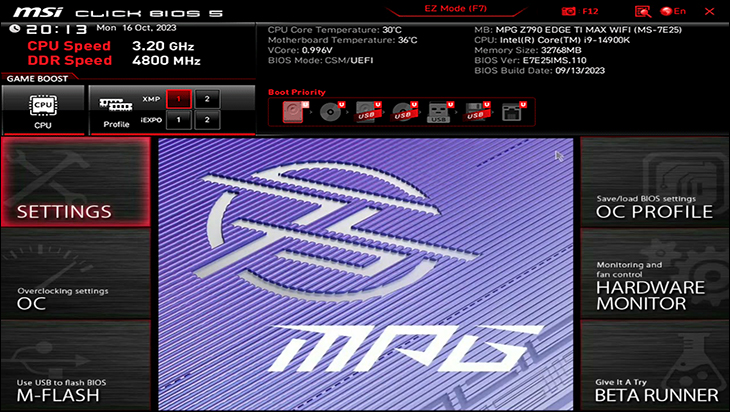730x412 pixels.
Task: Click the Memory Size 32768MB text
Action: point(528,50)
